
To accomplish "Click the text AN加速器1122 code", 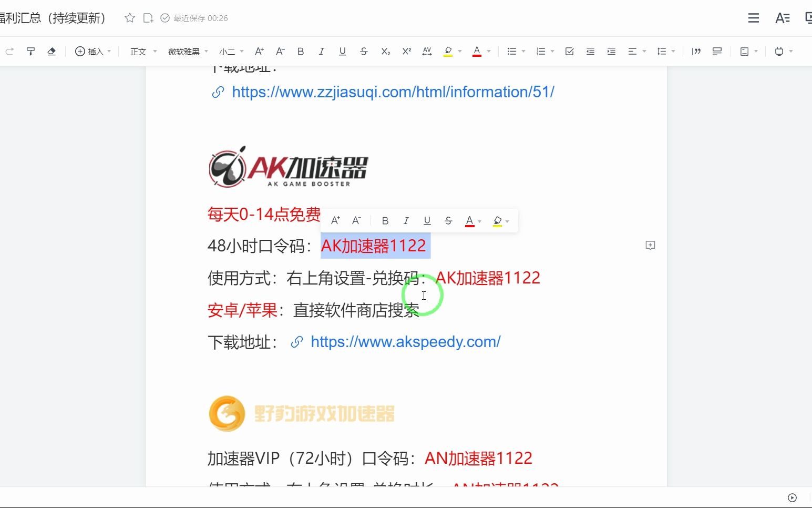I will pyautogui.click(x=478, y=458).
